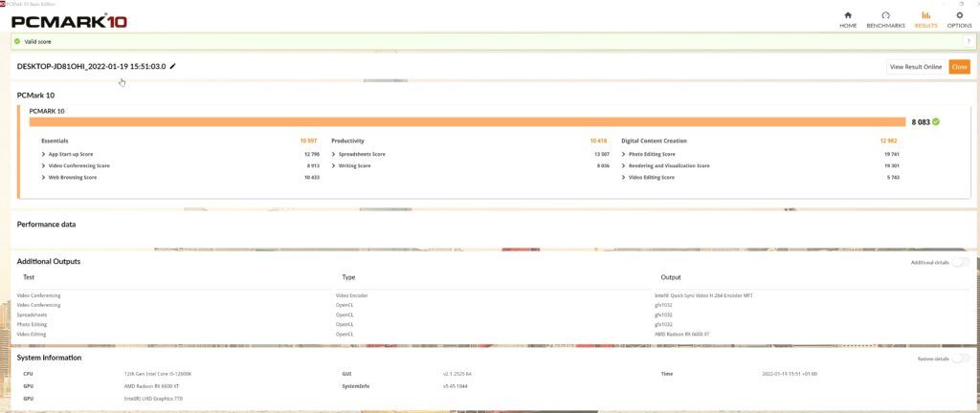Click the orange Close button
Image resolution: width=980 pixels, height=413 pixels.
(959, 67)
